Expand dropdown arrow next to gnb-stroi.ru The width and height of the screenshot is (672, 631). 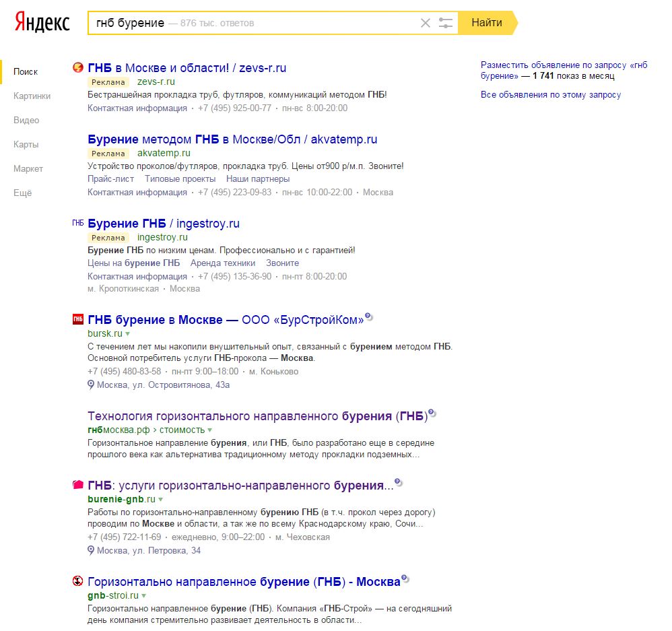(144, 596)
